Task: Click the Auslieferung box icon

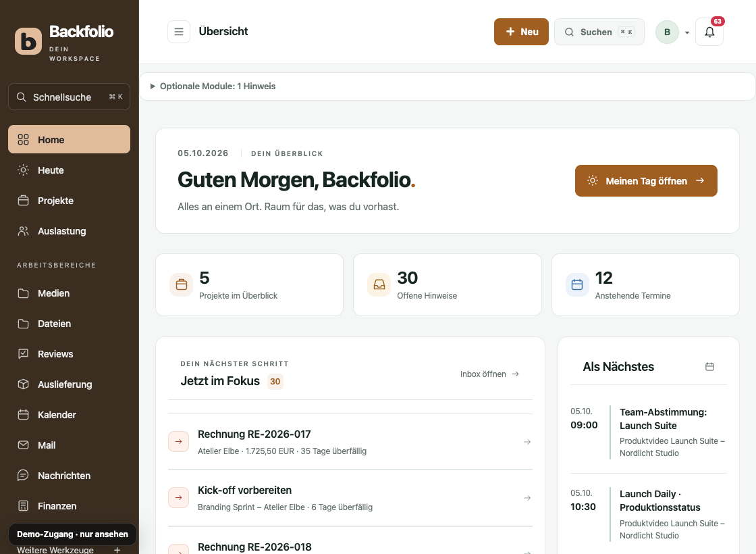Action: click(23, 384)
